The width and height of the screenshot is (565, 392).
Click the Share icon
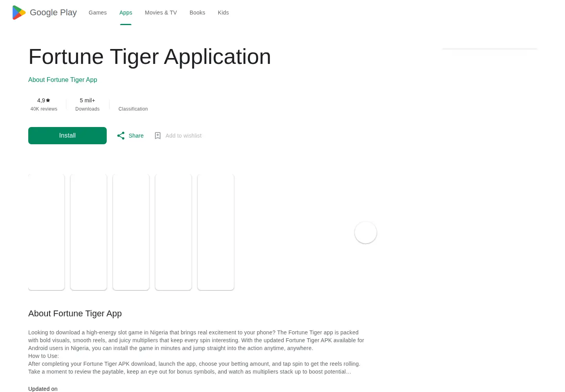121,136
